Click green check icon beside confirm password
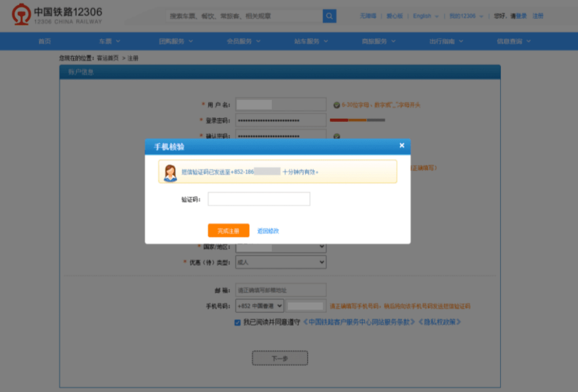Image resolution: width=578 pixels, height=392 pixels. [336, 136]
